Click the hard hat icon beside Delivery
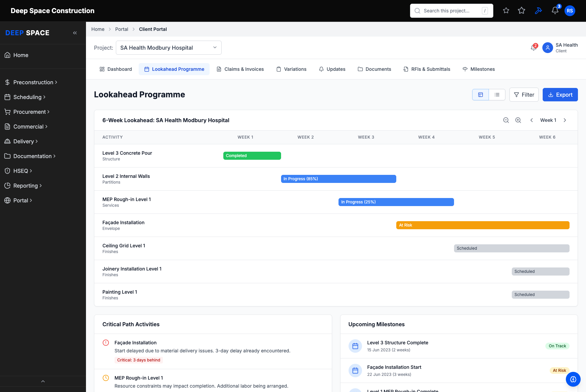The width and height of the screenshot is (586, 392). (7, 141)
